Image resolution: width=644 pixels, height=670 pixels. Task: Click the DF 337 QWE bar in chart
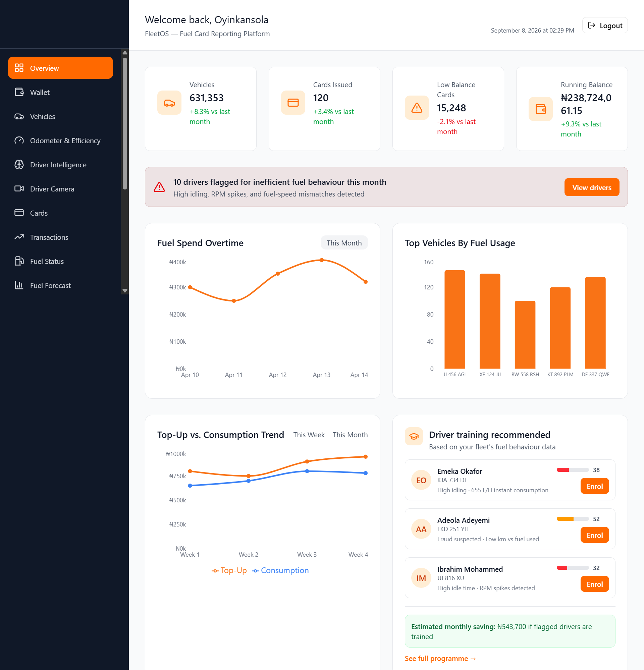tap(595, 323)
